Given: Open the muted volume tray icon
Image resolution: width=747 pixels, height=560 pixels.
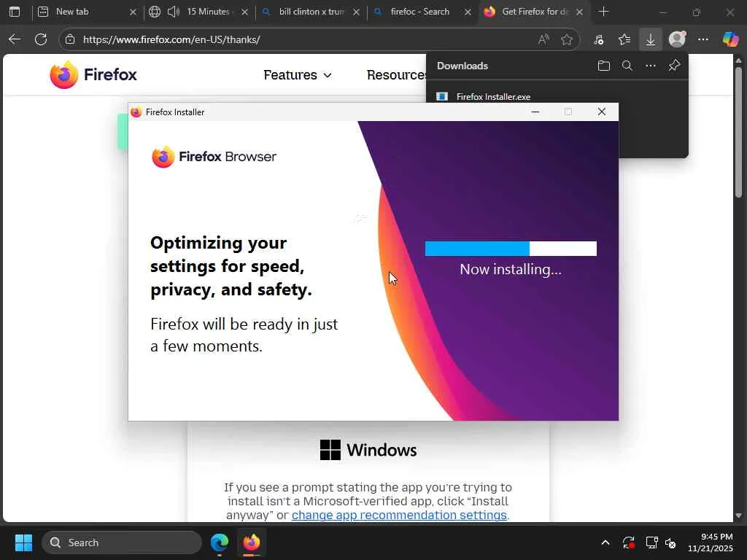Looking at the screenshot, I should pyautogui.click(x=671, y=542).
